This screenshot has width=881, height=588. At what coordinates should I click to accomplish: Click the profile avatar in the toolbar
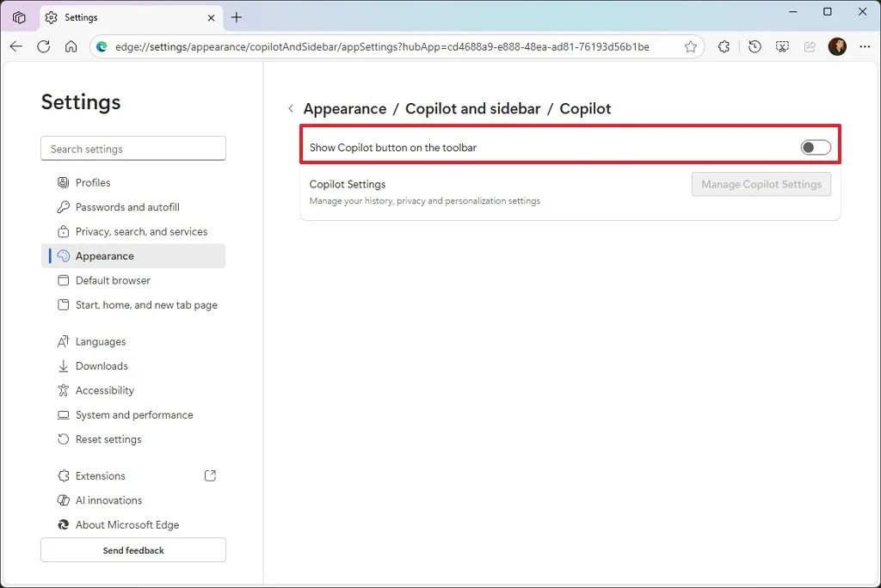[x=837, y=46]
